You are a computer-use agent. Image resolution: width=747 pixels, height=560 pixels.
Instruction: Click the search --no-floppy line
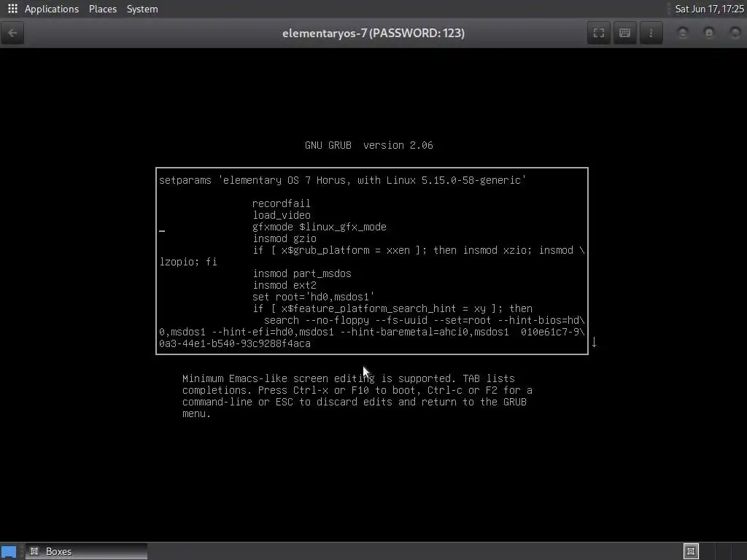424,320
